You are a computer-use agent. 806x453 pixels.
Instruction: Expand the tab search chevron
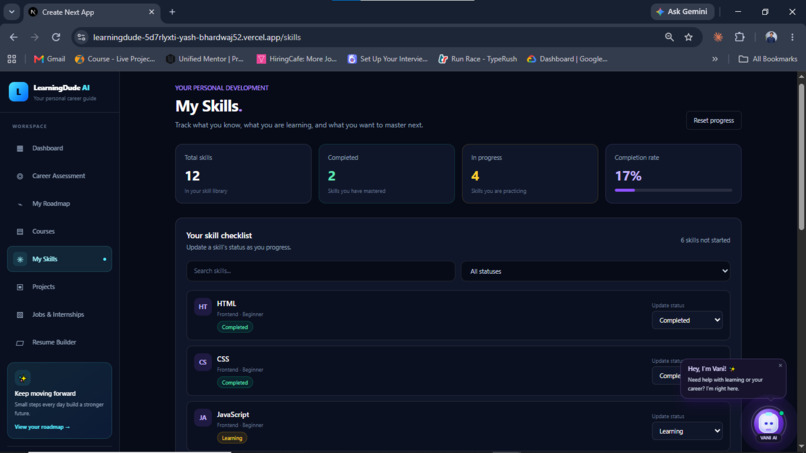(11, 12)
